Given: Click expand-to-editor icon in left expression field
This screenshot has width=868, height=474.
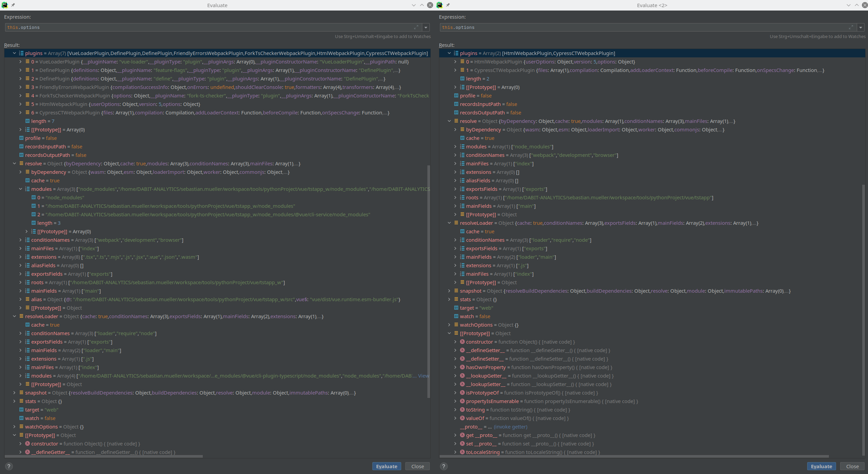Looking at the screenshot, I should tap(416, 27).
